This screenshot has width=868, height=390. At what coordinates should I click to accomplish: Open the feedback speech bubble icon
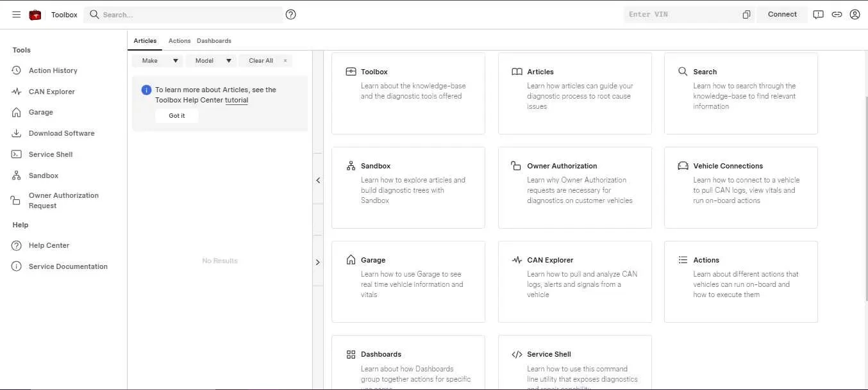818,14
